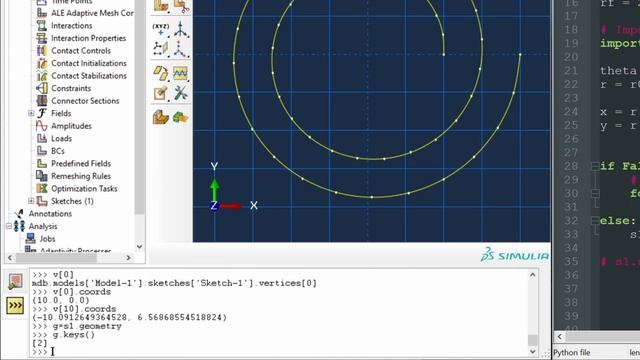Click the stamp-and-box edit tool icon

click(x=160, y=93)
